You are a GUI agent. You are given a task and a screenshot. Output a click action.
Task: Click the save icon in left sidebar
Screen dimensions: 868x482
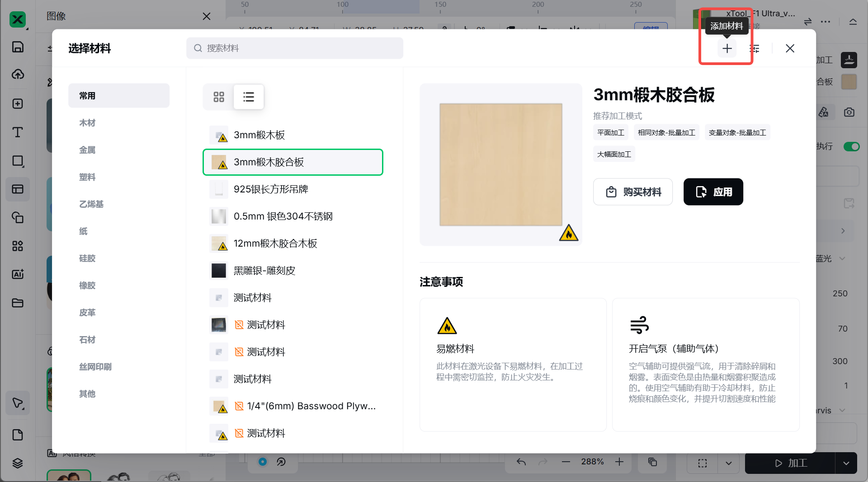tap(18, 47)
